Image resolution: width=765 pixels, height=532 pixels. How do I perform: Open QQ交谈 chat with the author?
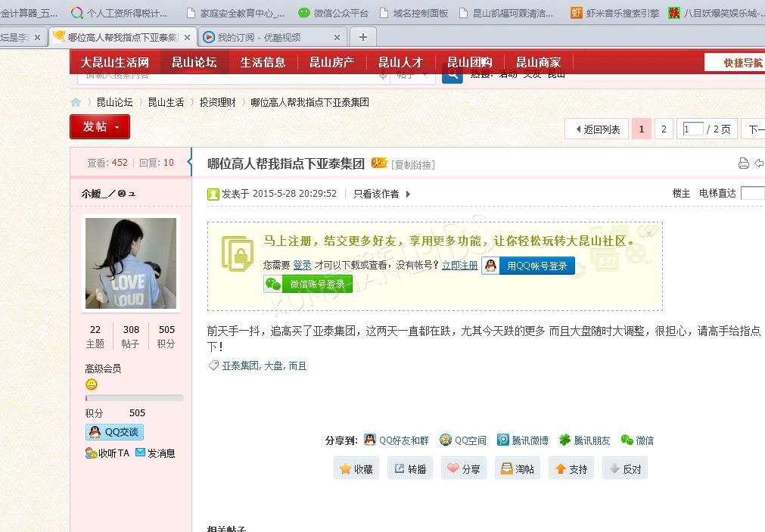[115, 432]
